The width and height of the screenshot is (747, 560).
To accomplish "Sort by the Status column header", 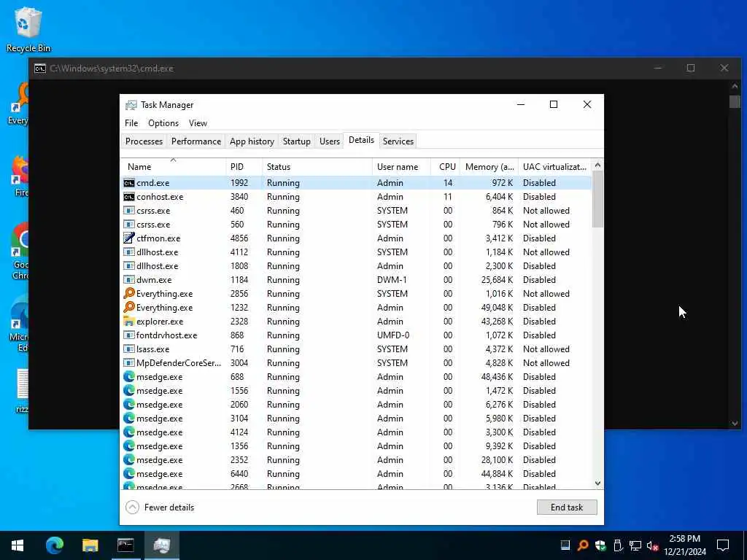I will [317, 167].
